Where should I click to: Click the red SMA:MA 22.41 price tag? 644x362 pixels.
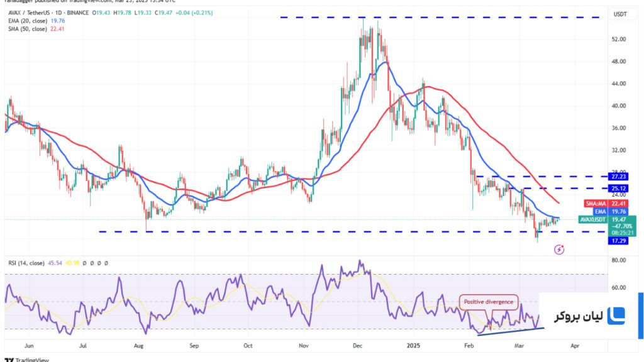(x=606, y=204)
